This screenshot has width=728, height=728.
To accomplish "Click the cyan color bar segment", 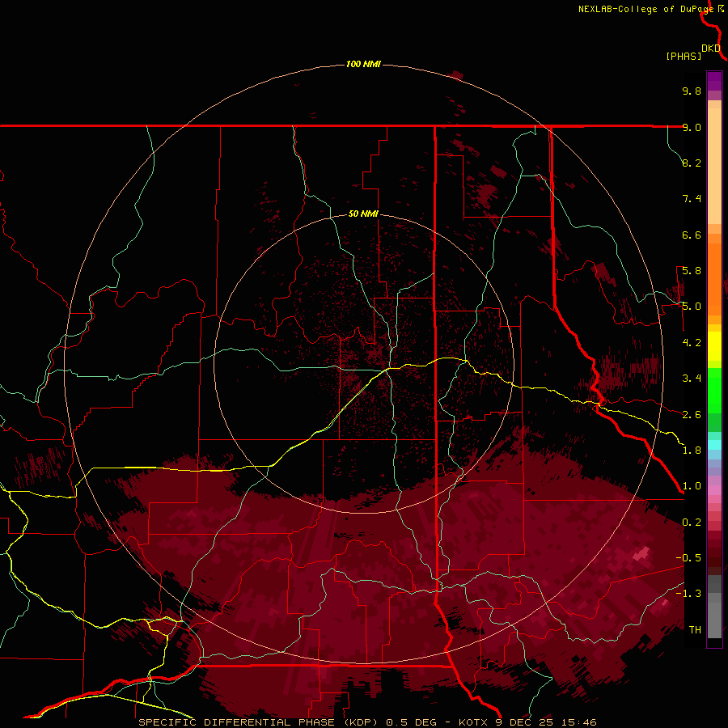I will [x=714, y=445].
